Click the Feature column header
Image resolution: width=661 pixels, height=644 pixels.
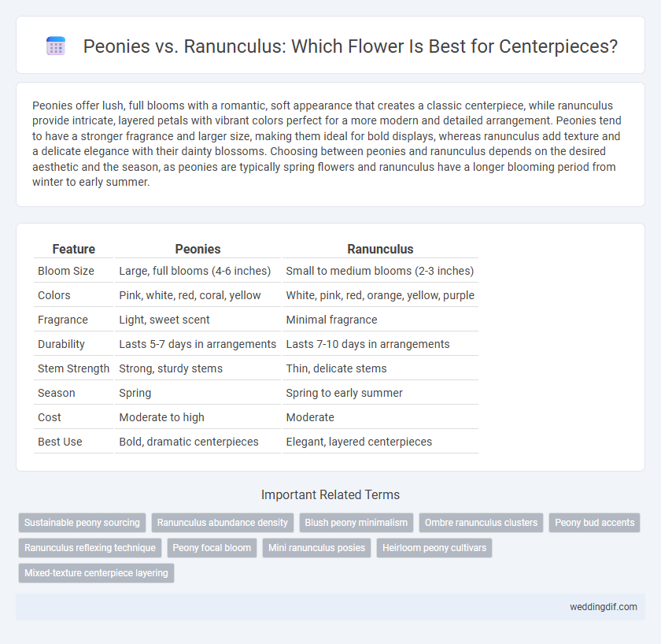pyautogui.click(x=74, y=250)
